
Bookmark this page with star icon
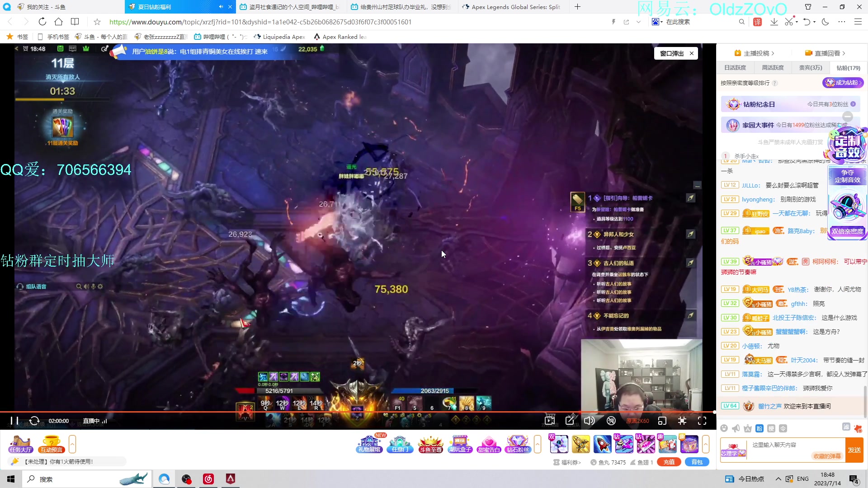click(x=97, y=22)
